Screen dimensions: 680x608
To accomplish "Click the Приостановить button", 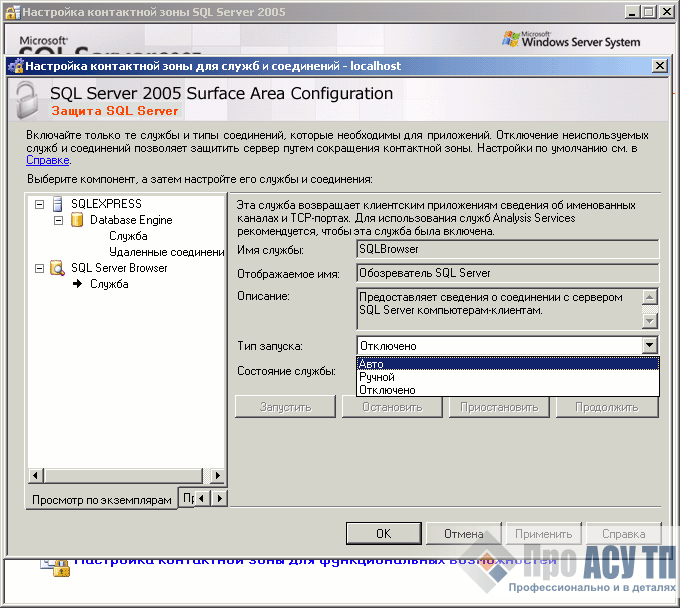I will point(499,407).
